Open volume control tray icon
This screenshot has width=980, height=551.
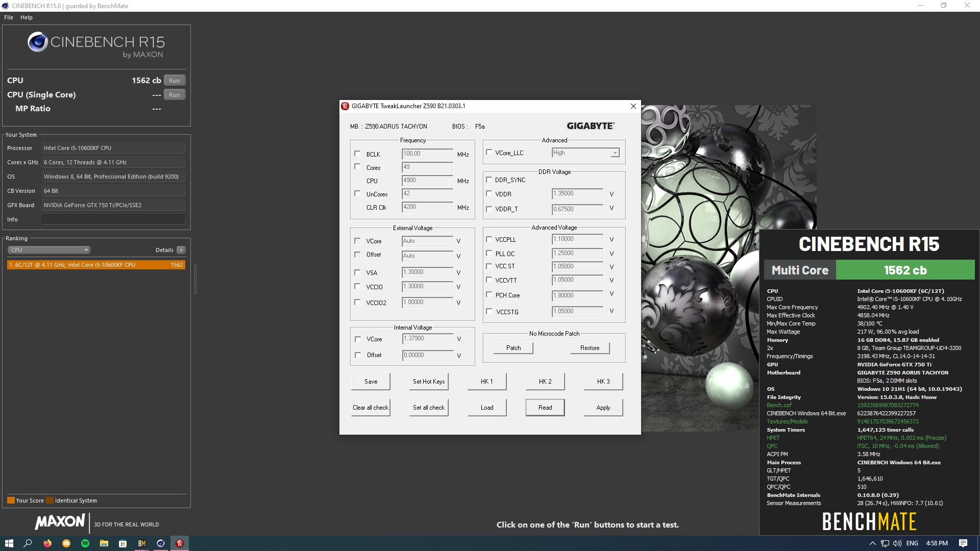pos(897,543)
